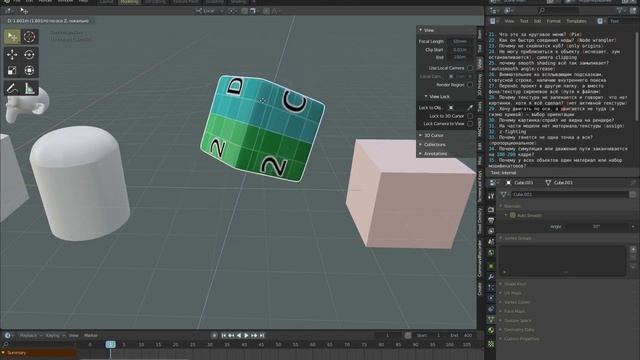Open the text editor Templates menu

576,21
